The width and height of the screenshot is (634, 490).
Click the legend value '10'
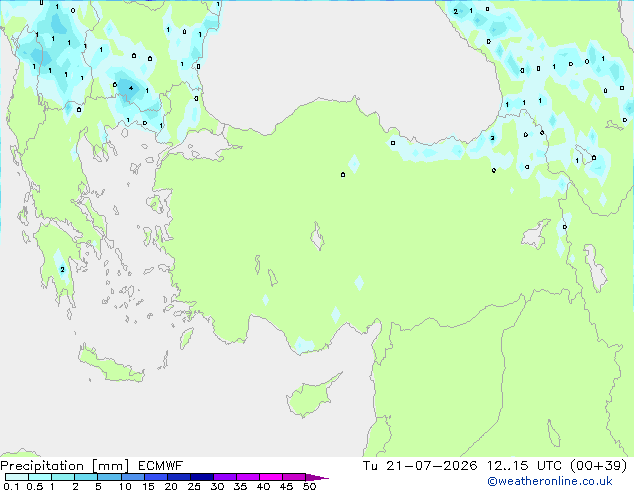pos(125,486)
